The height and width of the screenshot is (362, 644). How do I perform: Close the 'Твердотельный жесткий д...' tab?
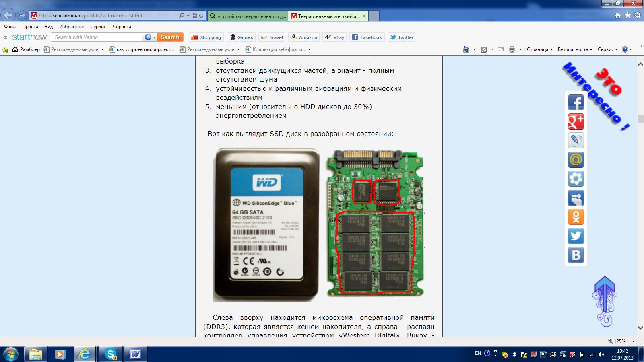[x=364, y=16]
